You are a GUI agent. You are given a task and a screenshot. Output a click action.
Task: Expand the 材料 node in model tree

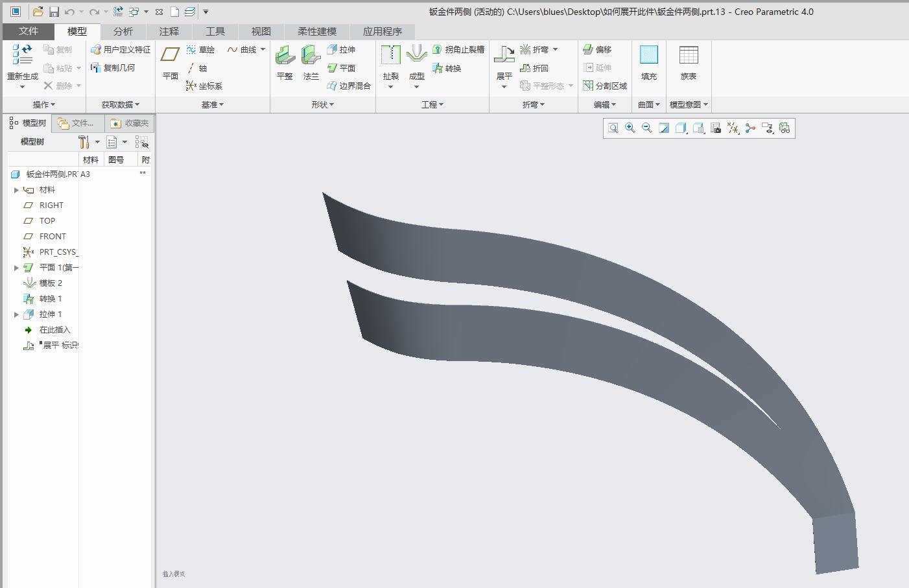(16, 190)
